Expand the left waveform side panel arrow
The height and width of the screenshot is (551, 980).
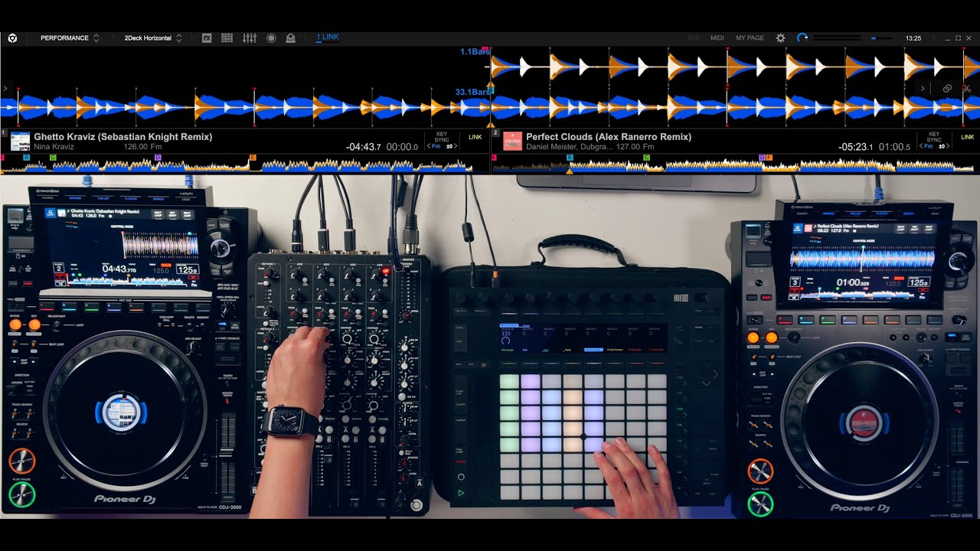tap(5, 89)
